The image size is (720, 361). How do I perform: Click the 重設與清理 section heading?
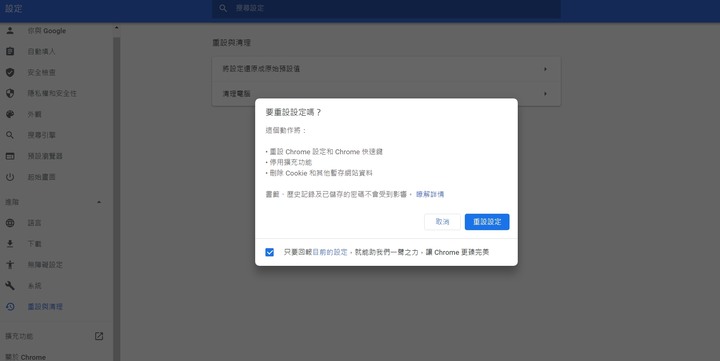[231, 43]
